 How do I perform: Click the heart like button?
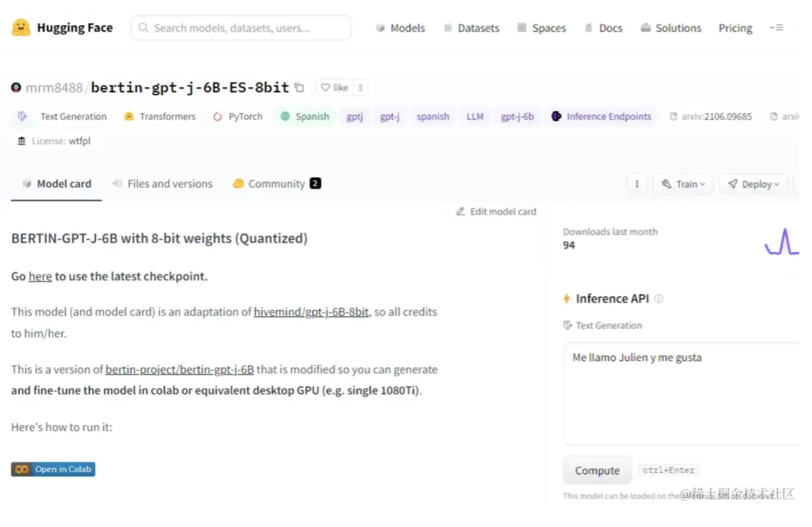click(335, 88)
